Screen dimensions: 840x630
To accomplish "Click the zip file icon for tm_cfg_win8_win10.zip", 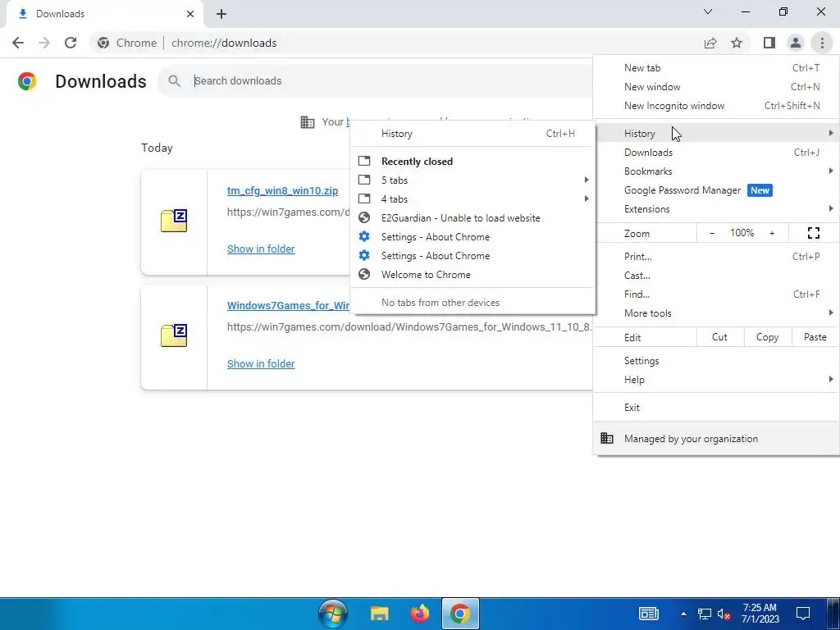I will (x=174, y=221).
